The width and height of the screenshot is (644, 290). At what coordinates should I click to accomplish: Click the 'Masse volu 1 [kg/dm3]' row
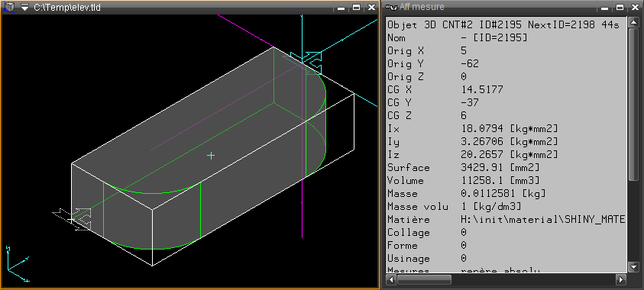455,207
